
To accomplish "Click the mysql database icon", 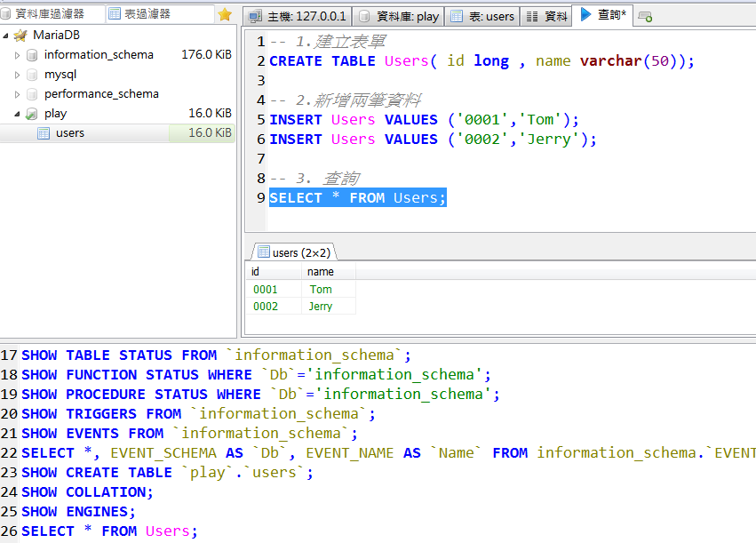I will point(32,75).
